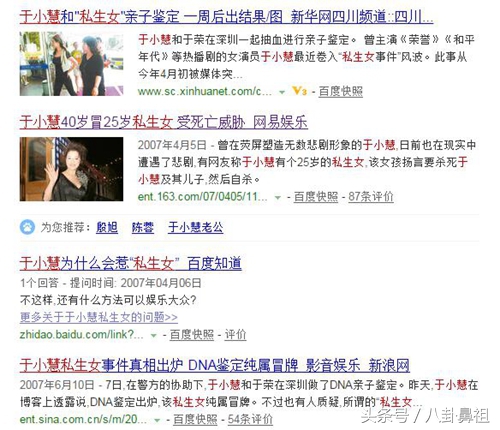Click 评价 link under zhidao result
The height and width of the screenshot is (430, 500).
[235, 334]
